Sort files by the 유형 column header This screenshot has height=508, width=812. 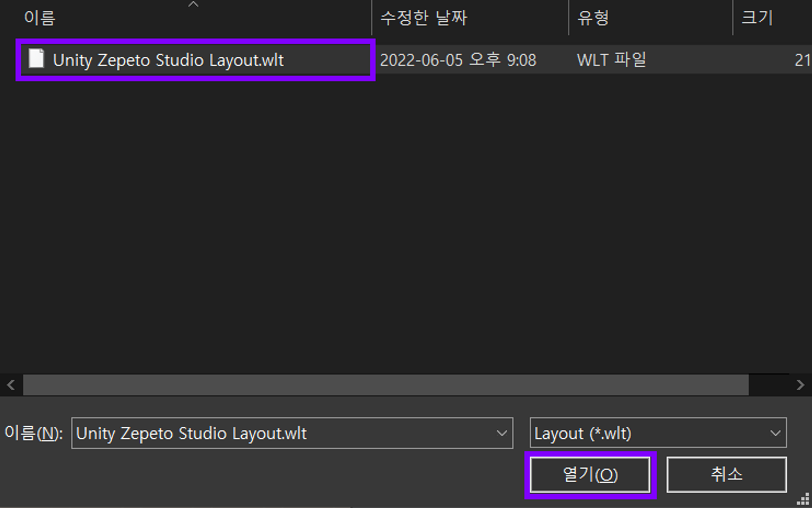click(x=593, y=18)
